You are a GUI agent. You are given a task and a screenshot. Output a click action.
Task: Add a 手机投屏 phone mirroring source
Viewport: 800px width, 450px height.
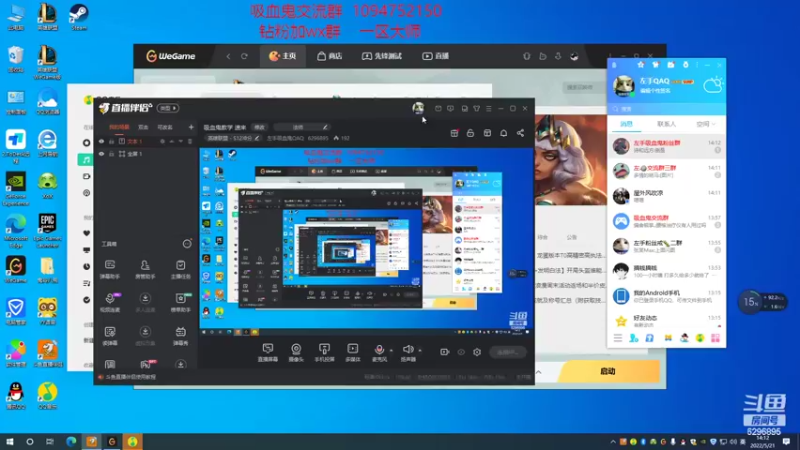(324, 352)
